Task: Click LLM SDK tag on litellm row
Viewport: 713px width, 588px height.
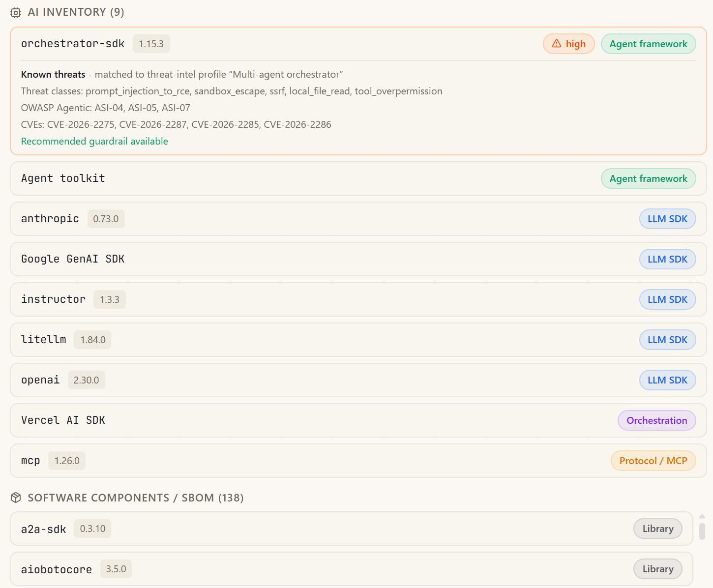Action: tap(667, 340)
